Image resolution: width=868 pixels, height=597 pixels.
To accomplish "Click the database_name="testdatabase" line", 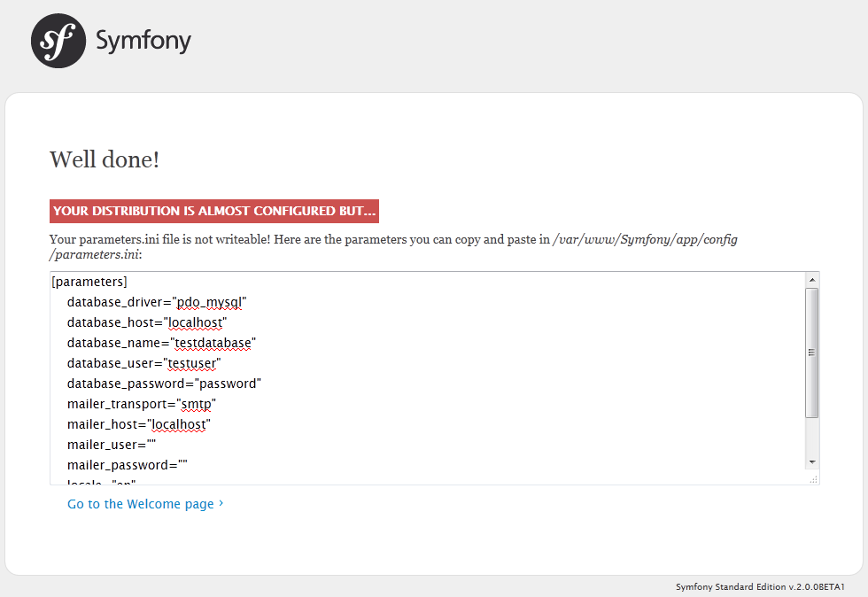I will tap(161, 344).
